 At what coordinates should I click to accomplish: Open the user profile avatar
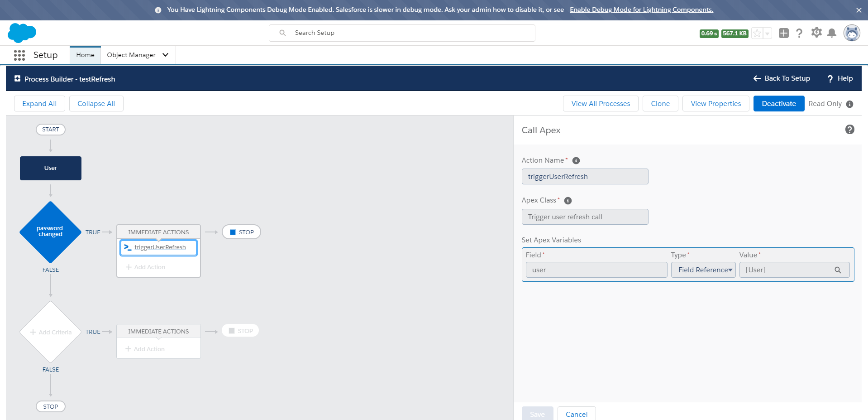click(852, 33)
